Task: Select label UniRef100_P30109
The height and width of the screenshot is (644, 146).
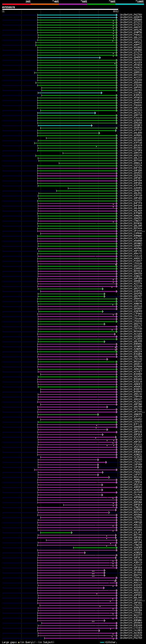Action: coord(131,118)
